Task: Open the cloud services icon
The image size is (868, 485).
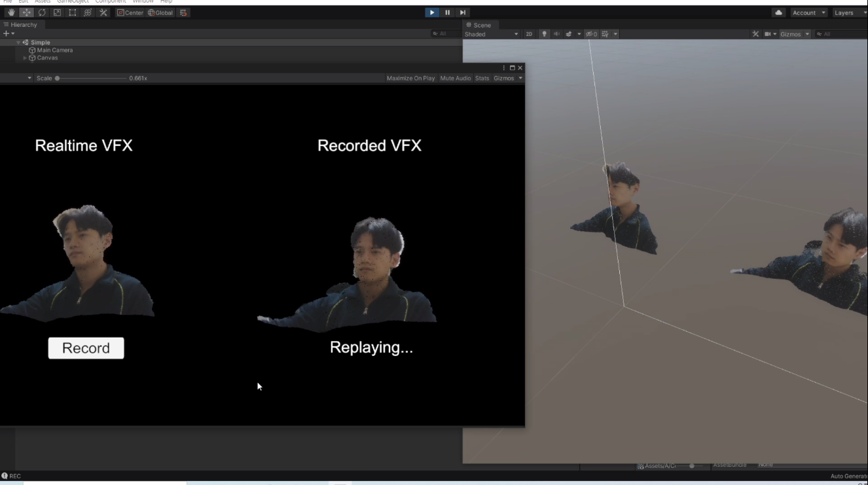Action: pos(778,12)
